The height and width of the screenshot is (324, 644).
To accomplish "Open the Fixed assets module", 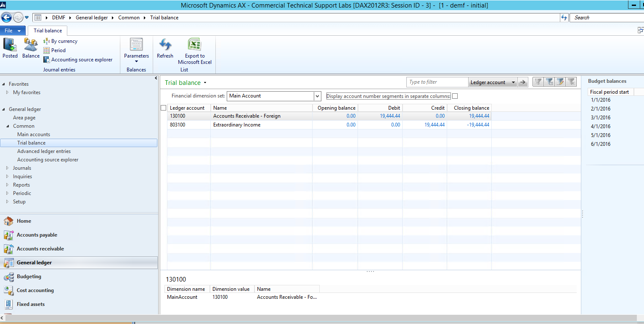I will click(30, 304).
